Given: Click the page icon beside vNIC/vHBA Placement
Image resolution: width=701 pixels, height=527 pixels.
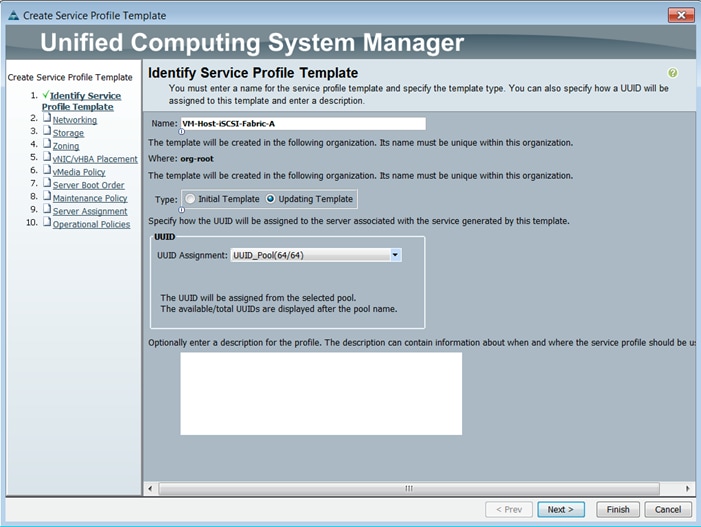Looking at the screenshot, I should [x=47, y=157].
